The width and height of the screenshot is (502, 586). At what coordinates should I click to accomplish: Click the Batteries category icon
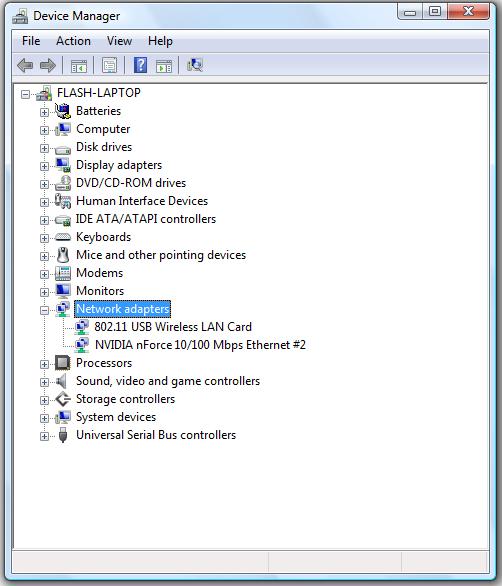coord(62,111)
